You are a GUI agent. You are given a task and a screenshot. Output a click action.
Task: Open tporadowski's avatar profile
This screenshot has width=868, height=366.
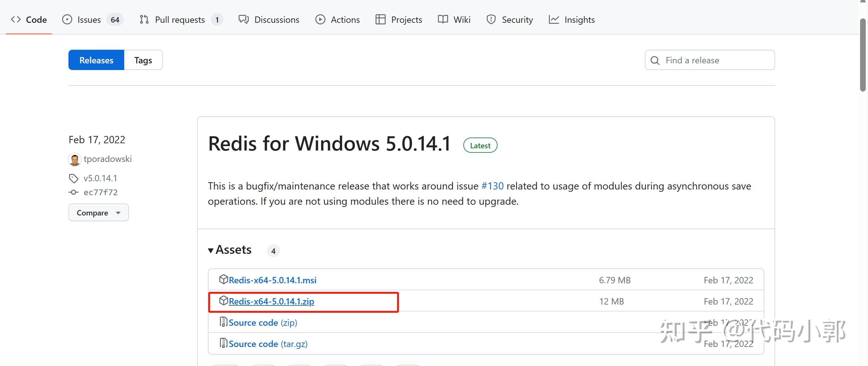(x=74, y=159)
